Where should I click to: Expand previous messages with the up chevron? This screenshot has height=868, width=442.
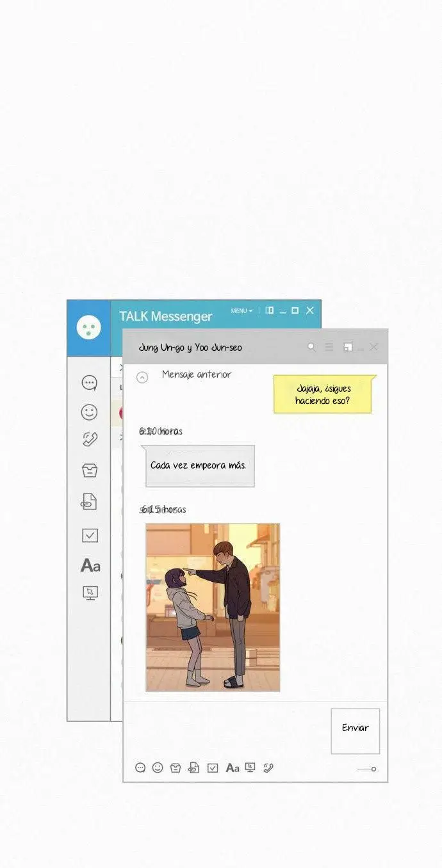click(x=143, y=377)
